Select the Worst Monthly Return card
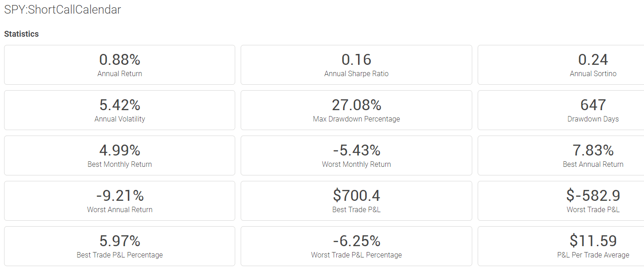The image size is (644, 267). 356,155
